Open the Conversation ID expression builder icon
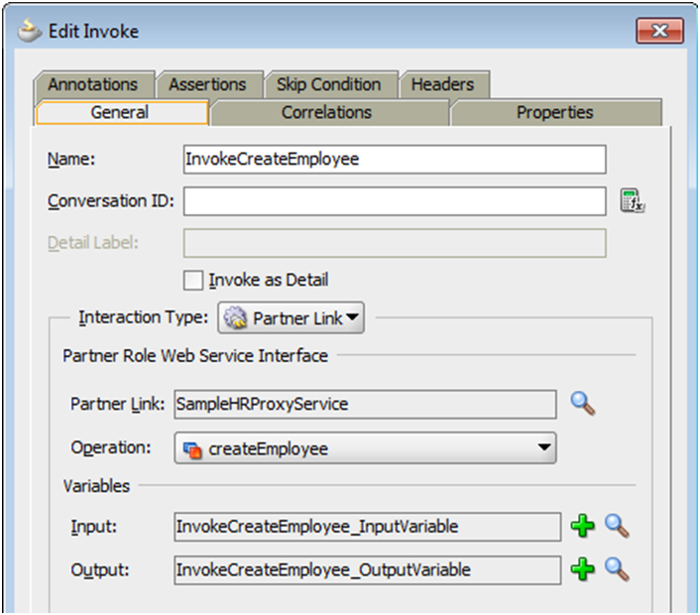This screenshot has height=615, width=700. pyautogui.click(x=632, y=201)
